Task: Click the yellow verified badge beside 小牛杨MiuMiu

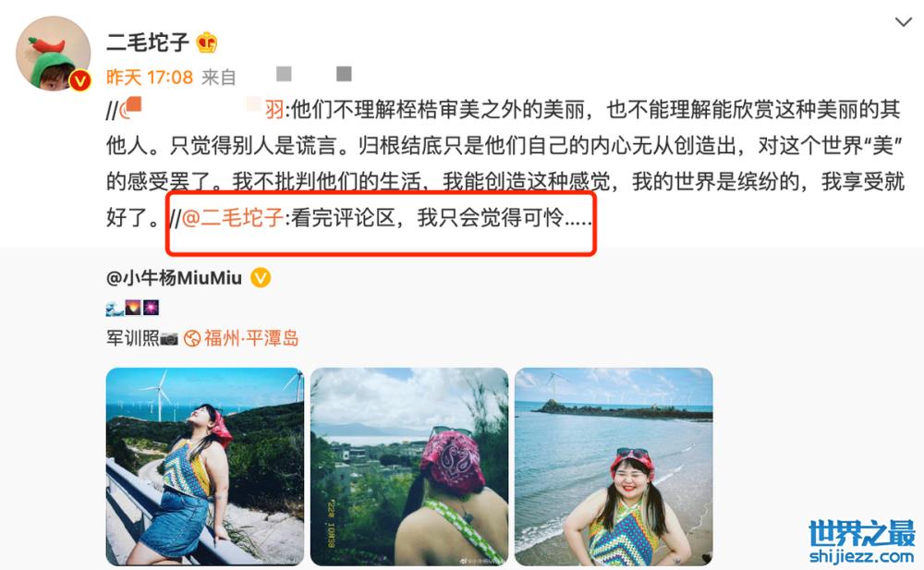Action: [x=261, y=277]
